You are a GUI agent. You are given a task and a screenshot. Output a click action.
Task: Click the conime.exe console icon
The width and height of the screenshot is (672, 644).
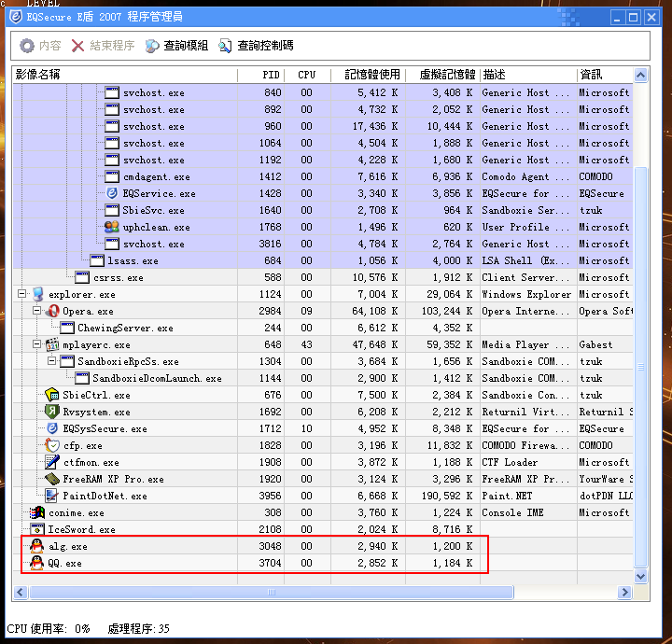(37, 512)
